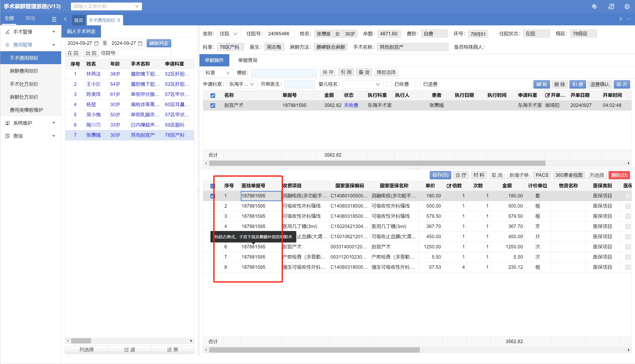
Task: Click the end date calendar icon
Action: [140, 43]
